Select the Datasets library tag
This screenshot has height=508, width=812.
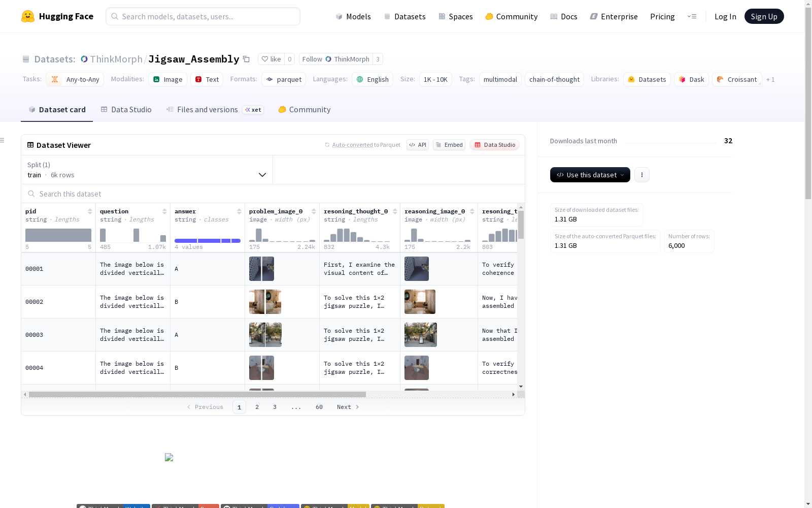point(647,79)
